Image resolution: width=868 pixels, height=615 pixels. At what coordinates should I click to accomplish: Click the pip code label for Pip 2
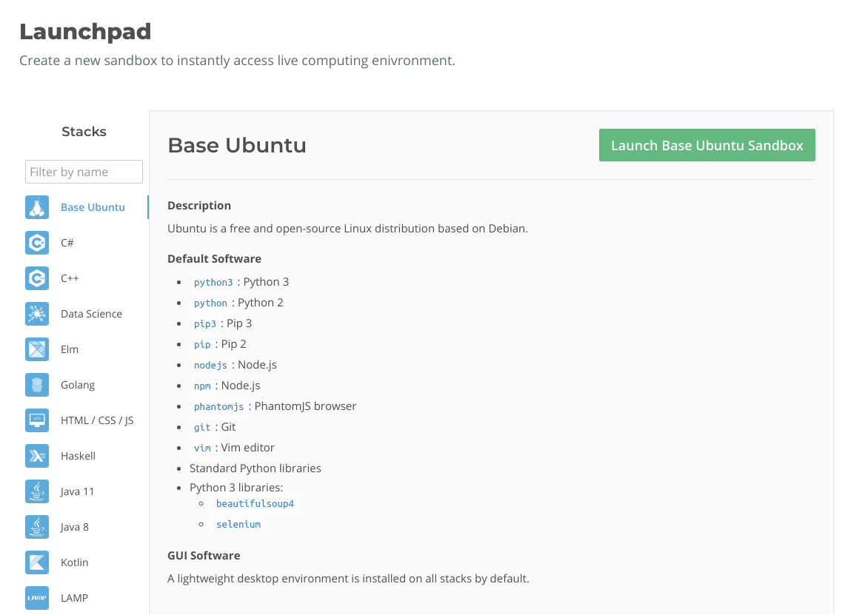pyautogui.click(x=202, y=345)
